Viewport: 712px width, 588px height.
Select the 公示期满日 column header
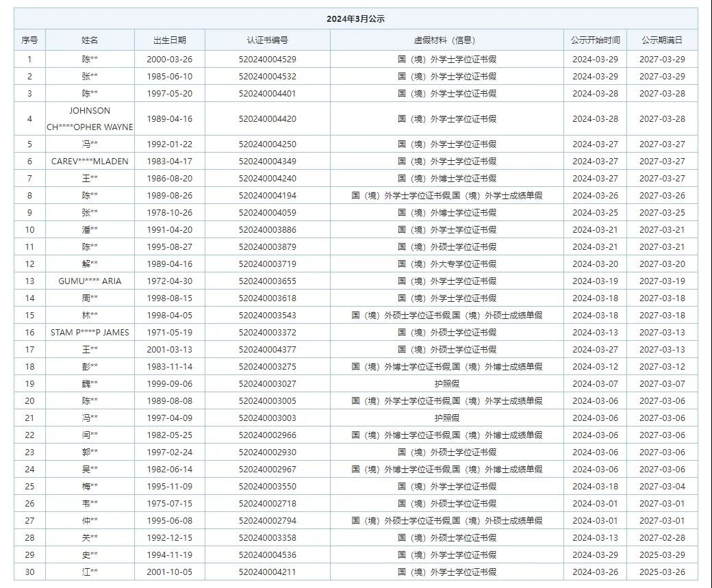click(662, 40)
